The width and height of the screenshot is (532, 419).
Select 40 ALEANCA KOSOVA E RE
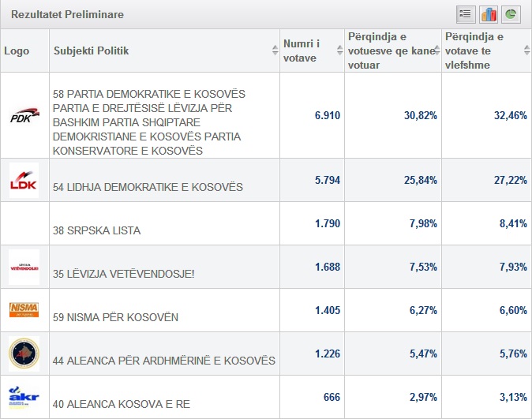121,405
